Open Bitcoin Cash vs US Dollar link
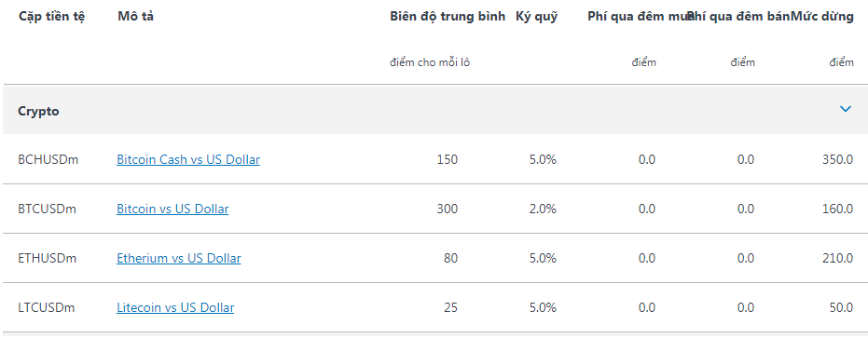Screen dimensions: 868x338 [188, 160]
